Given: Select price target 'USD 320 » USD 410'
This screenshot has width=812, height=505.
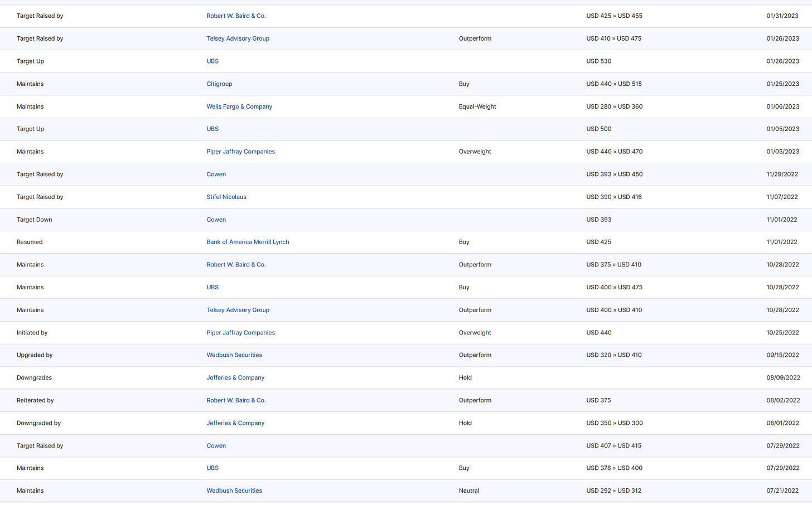Looking at the screenshot, I should point(614,355).
